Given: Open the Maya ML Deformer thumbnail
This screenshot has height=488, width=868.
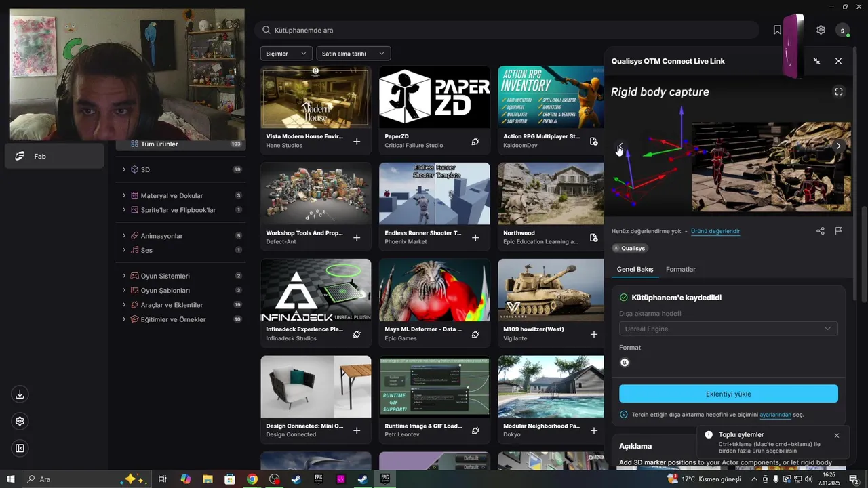Looking at the screenshot, I should coord(434,290).
